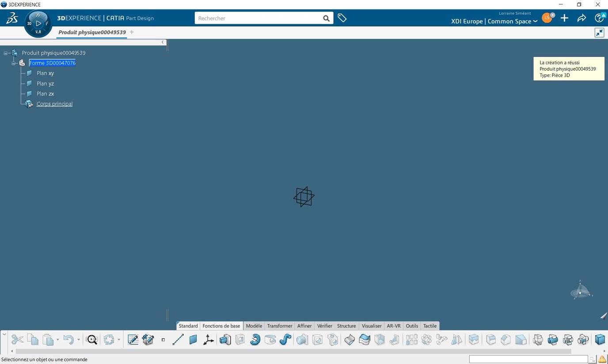The height and width of the screenshot is (364, 608).
Task: Select the Axis System tool
Action: point(208,340)
